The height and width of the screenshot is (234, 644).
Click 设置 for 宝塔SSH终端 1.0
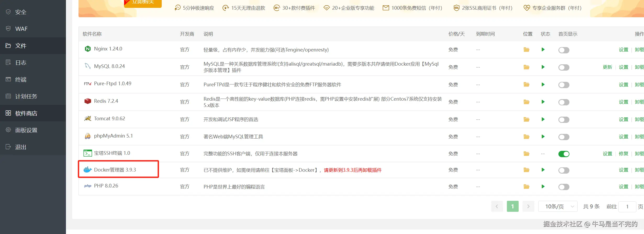607,154
